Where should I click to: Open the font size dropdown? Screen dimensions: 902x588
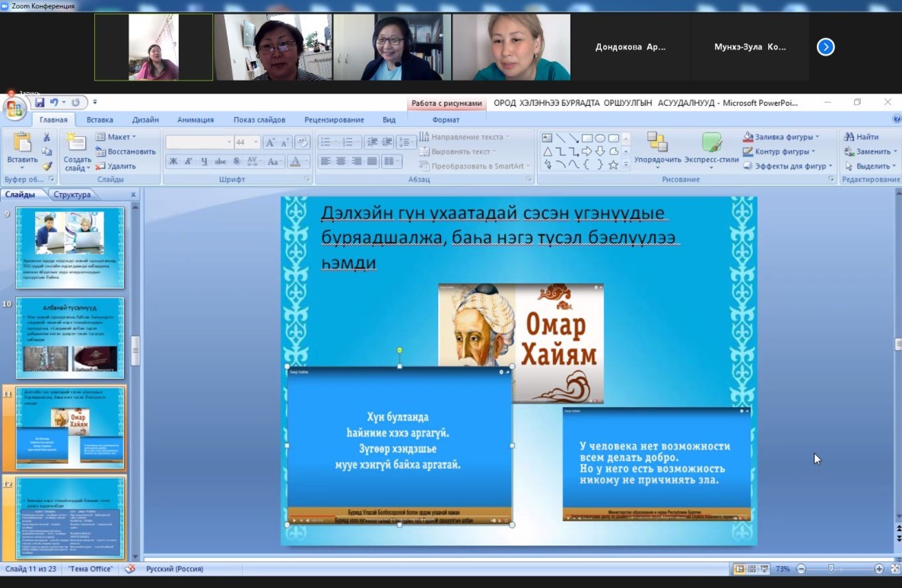coord(257,142)
